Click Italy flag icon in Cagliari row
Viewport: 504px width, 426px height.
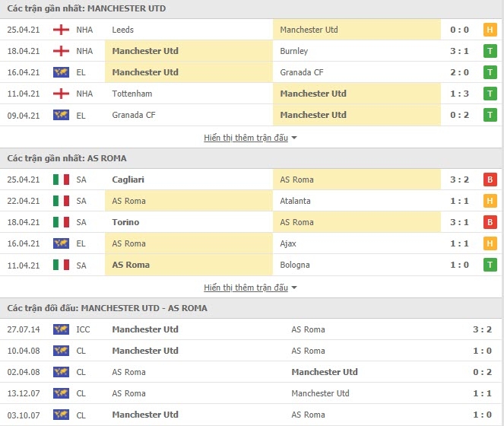point(61,180)
